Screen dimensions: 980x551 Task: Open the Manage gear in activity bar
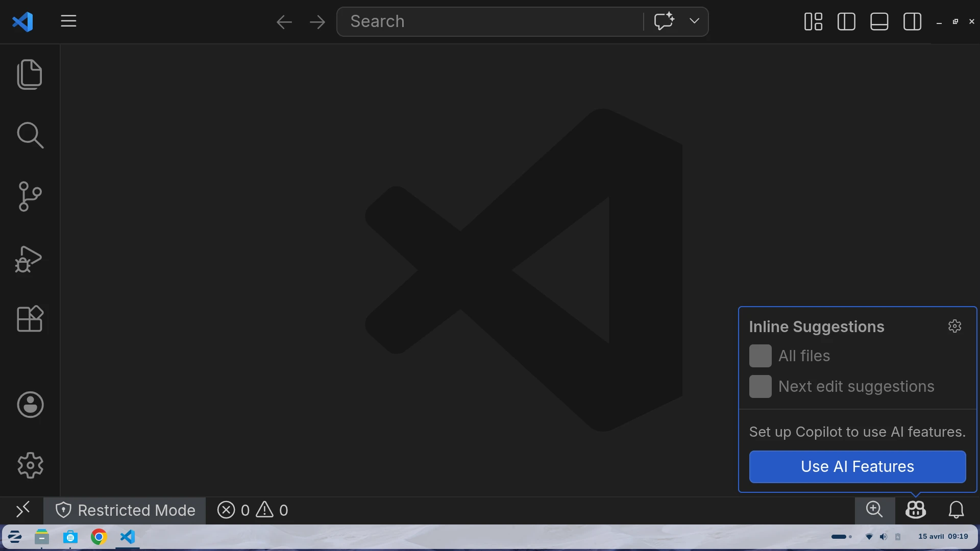(x=30, y=465)
